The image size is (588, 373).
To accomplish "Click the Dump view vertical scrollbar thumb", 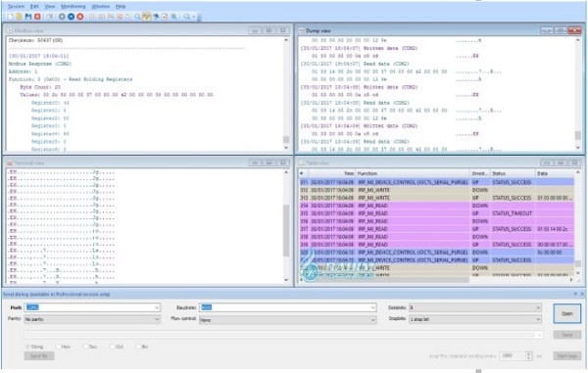I will point(578,135).
